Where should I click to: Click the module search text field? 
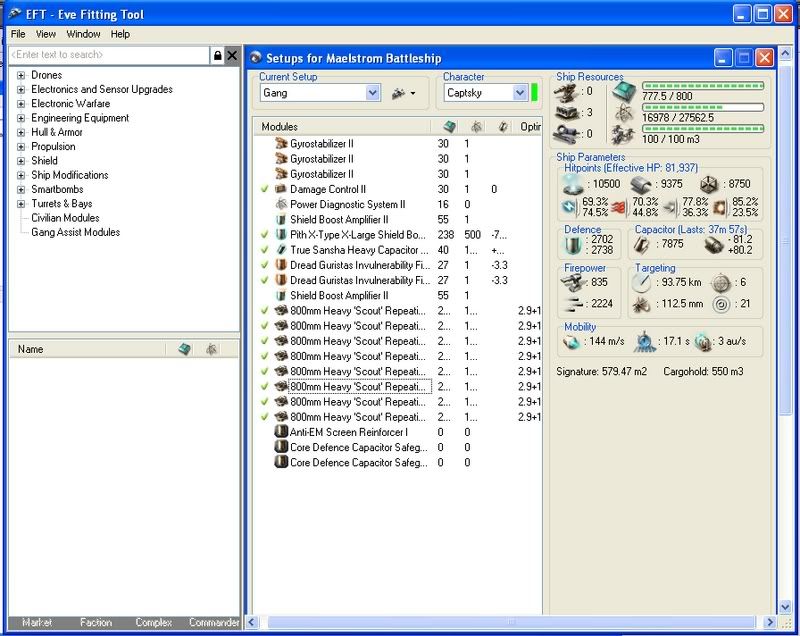pyautogui.click(x=109, y=55)
